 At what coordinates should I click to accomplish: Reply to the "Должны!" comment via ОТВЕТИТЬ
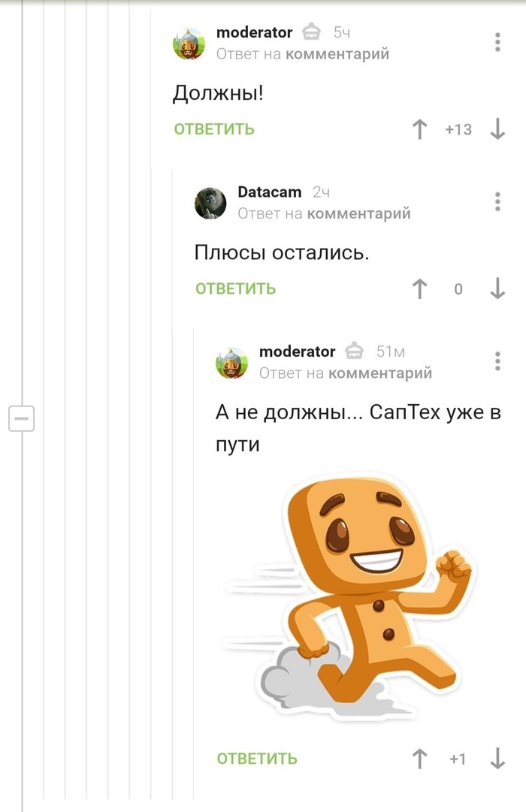pyautogui.click(x=214, y=129)
